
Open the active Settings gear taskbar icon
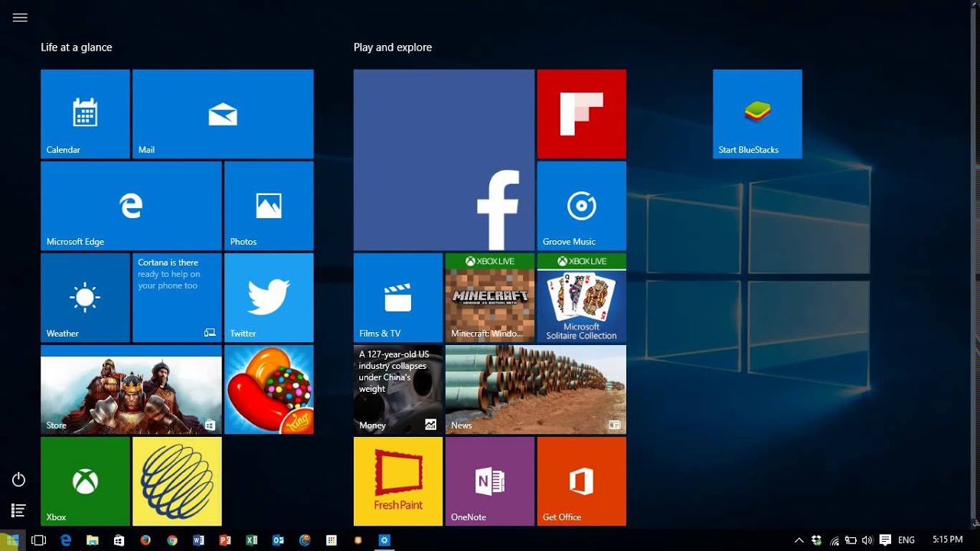click(384, 540)
